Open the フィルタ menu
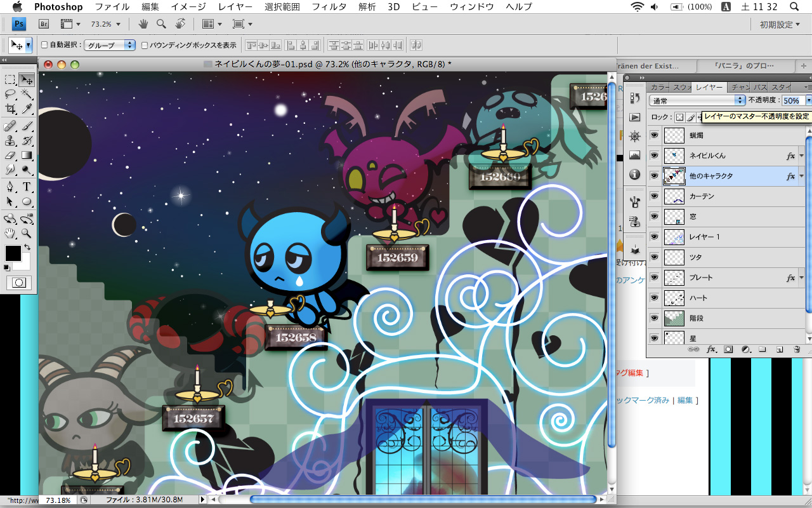812x508 pixels. (x=329, y=7)
